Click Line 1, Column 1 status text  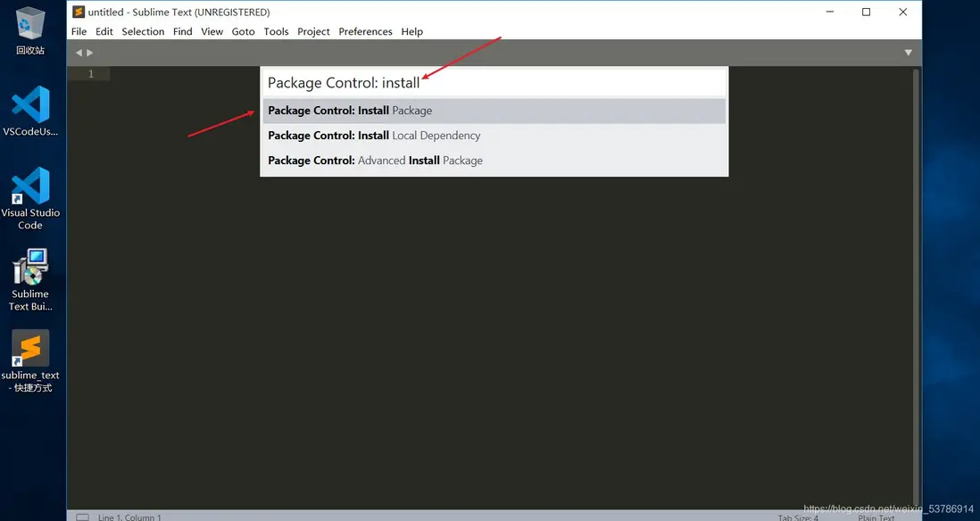(129, 517)
